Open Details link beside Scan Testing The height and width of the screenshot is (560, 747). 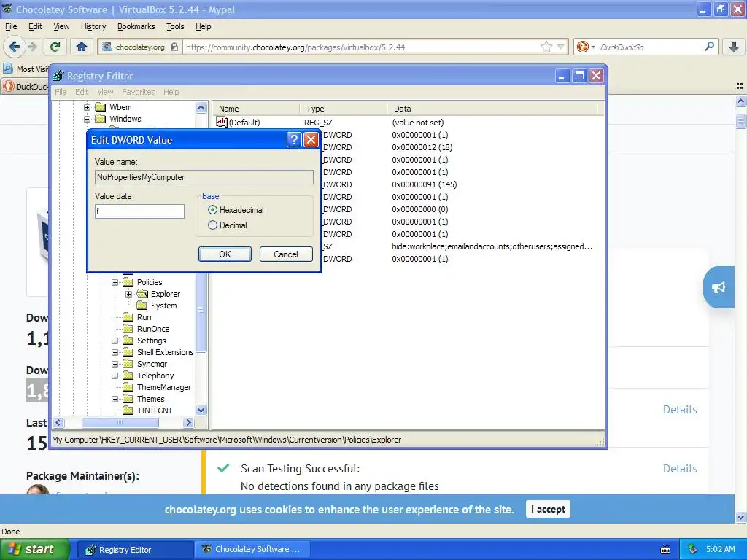click(680, 469)
